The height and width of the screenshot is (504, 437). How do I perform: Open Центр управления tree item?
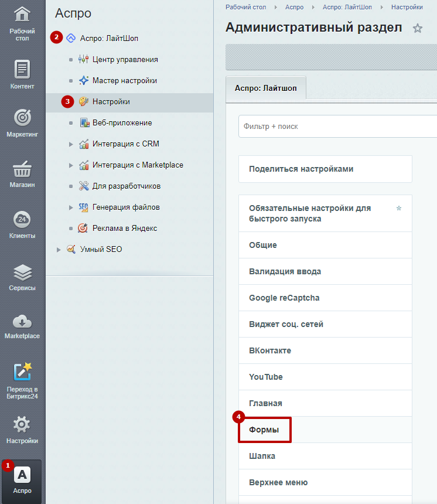coord(125,59)
